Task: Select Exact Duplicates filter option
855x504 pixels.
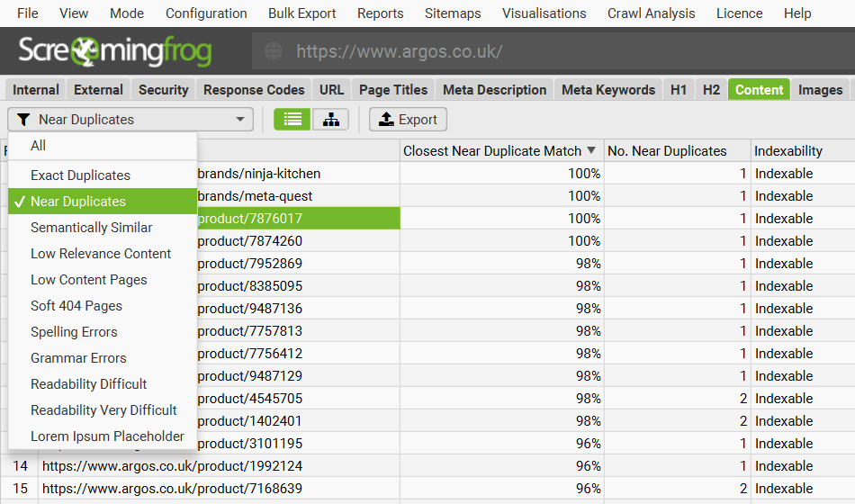Action: pos(80,175)
